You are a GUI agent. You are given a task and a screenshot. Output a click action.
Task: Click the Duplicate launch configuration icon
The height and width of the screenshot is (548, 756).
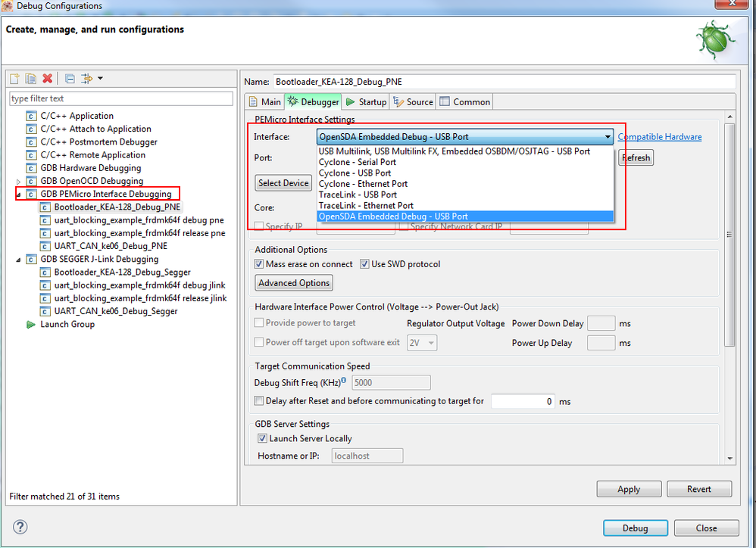[31, 79]
